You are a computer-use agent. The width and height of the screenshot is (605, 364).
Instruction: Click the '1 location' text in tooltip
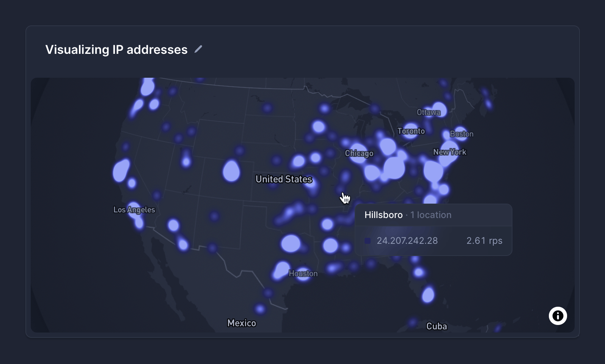click(x=431, y=215)
